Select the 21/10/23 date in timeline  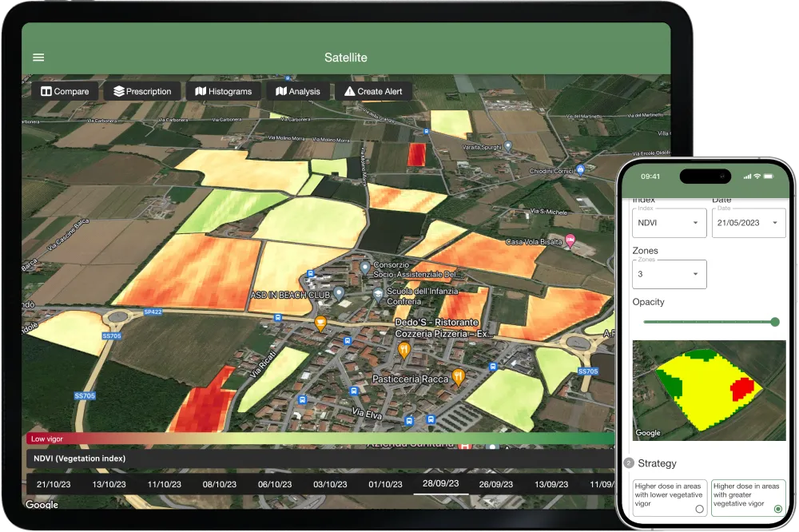[x=54, y=484]
